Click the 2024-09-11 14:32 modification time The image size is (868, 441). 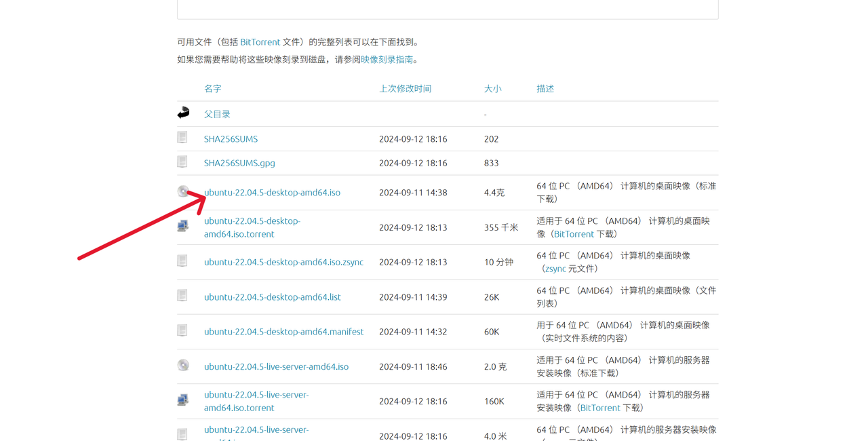click(x=413, y=331)
